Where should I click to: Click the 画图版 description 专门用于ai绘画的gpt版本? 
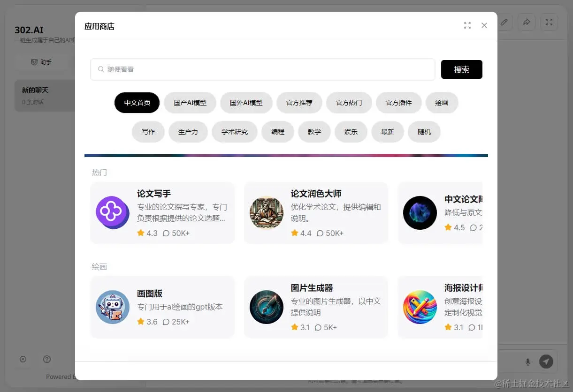tap(180, 307)
